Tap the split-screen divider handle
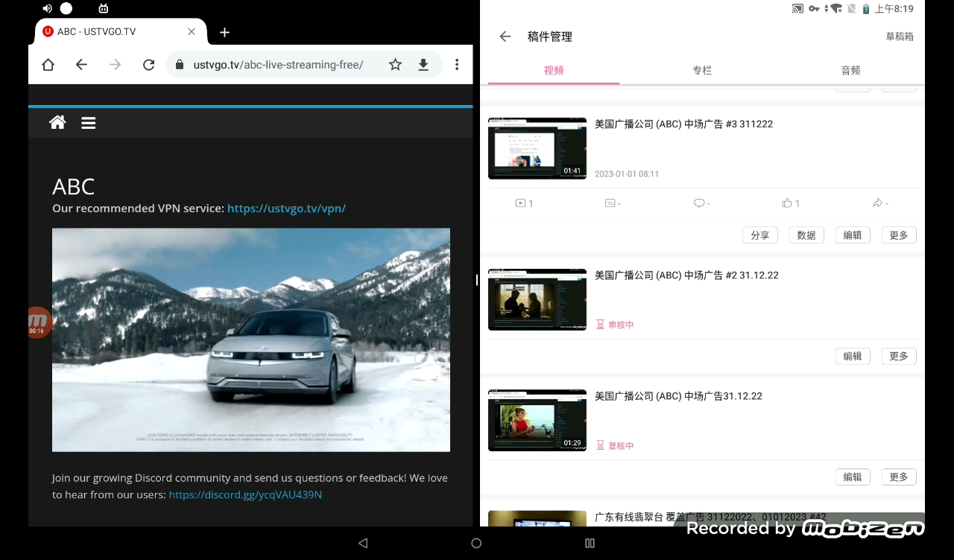 (476, 280)
